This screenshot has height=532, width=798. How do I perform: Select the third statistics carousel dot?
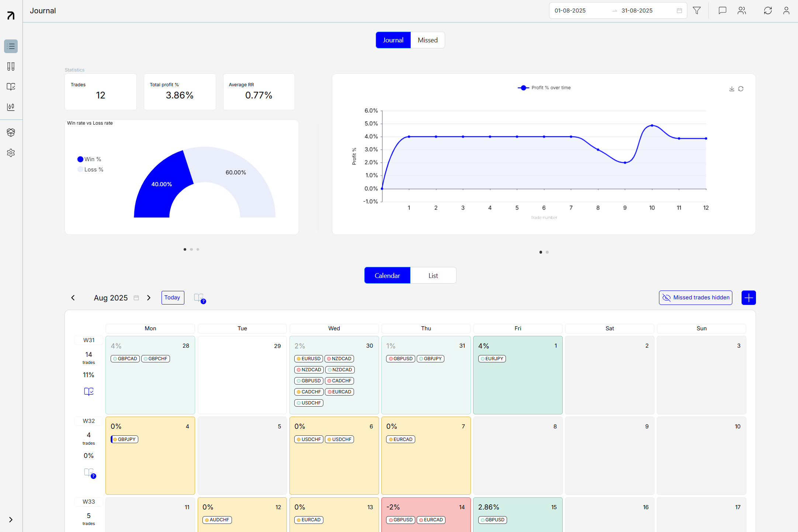(x=198, y=250)
